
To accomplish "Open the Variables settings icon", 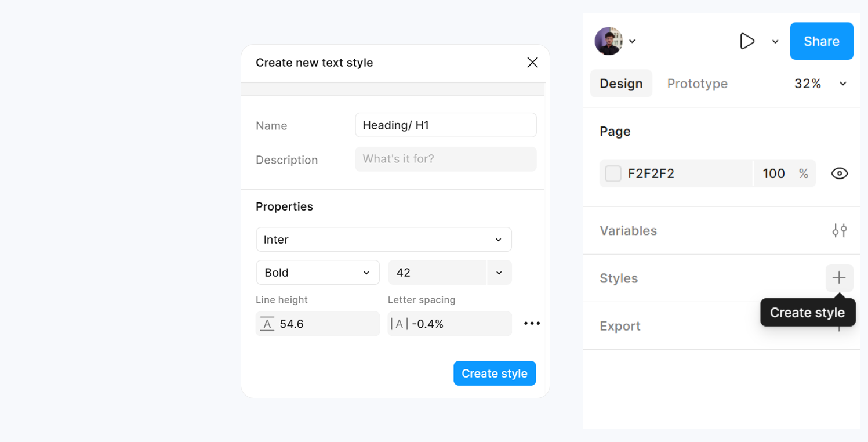I will [x=839, y=230].
